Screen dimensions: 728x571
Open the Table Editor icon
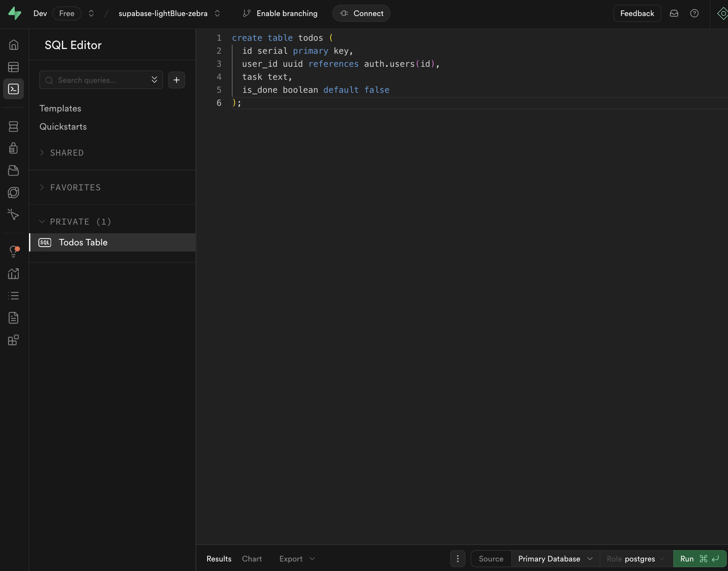[13, 67]
